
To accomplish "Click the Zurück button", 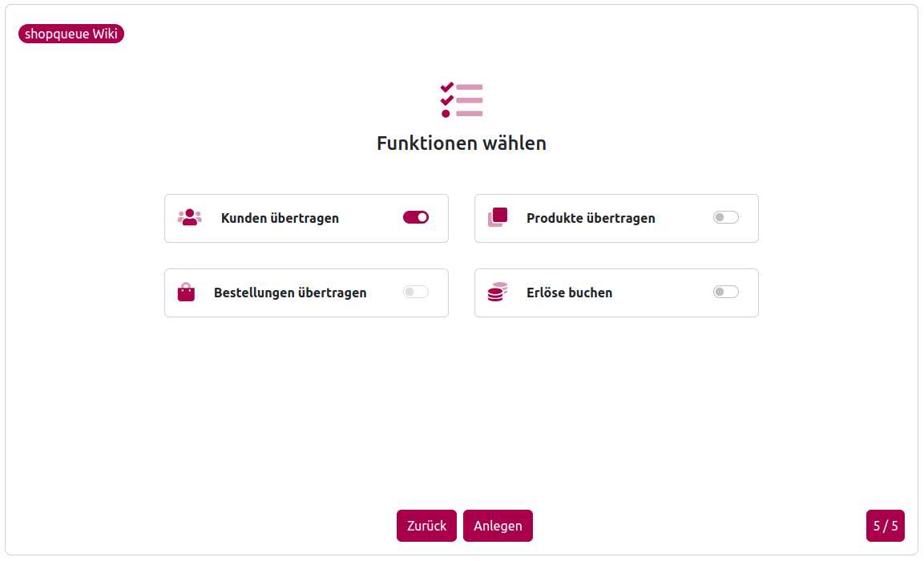I will tap(426, 526).
